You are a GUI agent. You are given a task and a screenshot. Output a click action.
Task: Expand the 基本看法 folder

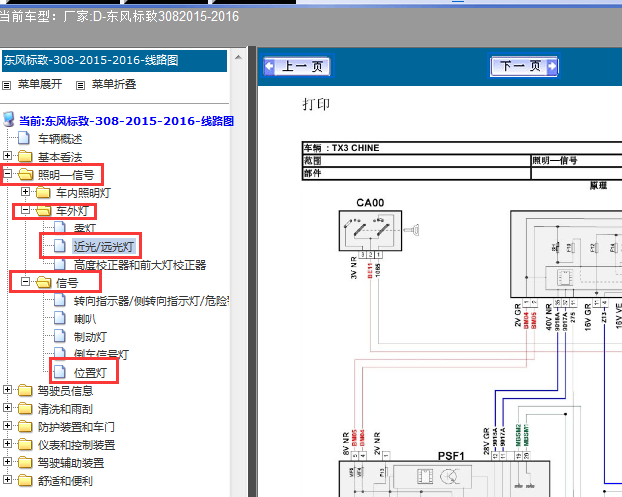[8, 155]
